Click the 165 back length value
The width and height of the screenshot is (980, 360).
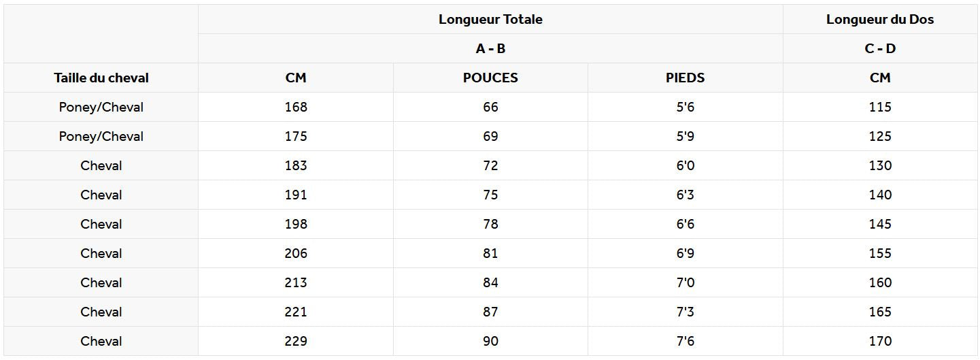point(879,312)
